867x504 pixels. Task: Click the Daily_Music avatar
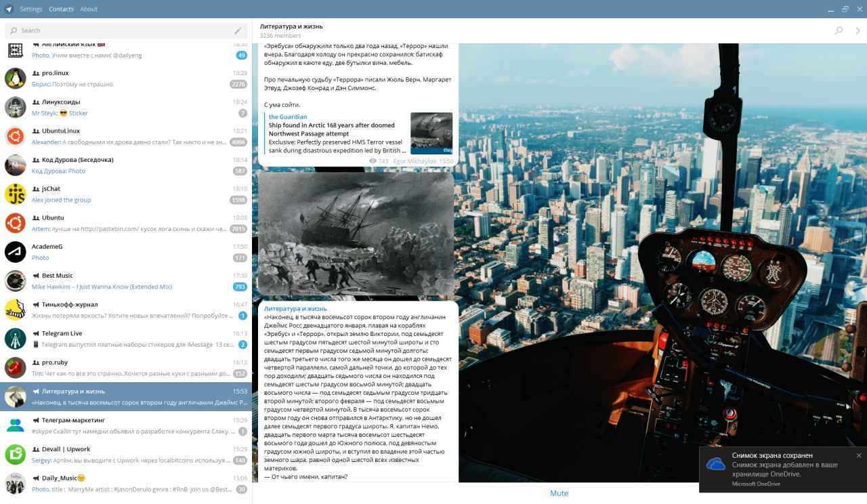(15, 484)
